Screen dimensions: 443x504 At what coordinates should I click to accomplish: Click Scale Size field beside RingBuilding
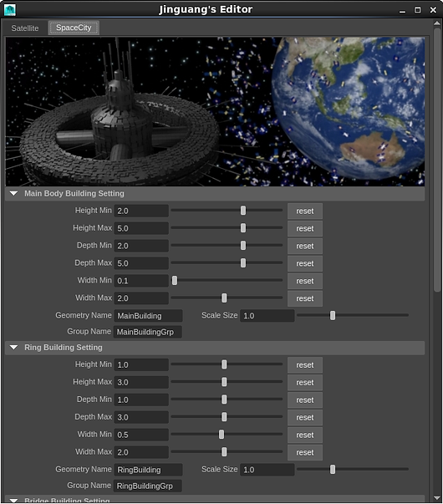pos(267,470)
